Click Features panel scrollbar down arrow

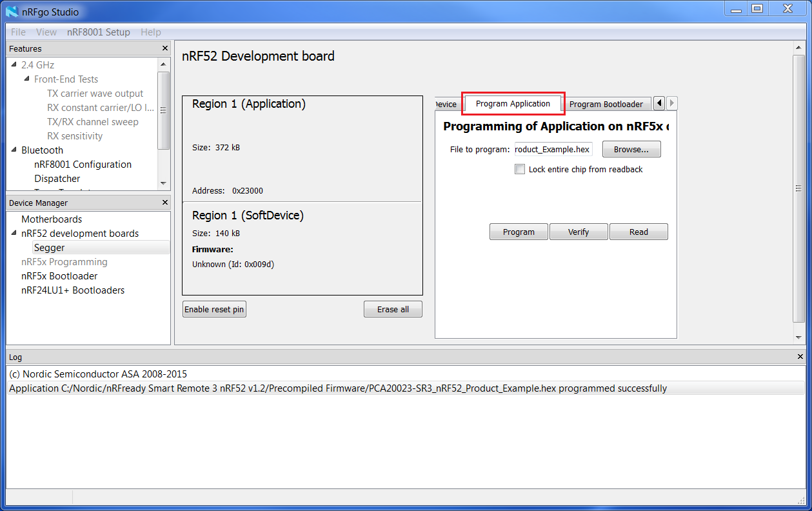pos(163,184)
